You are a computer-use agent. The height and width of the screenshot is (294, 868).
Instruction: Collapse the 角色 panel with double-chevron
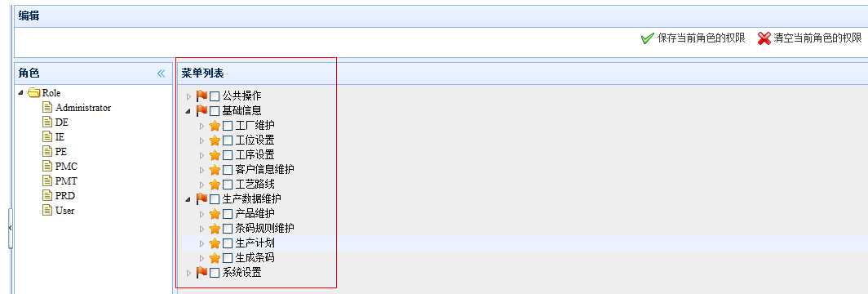tap(161, 73)
